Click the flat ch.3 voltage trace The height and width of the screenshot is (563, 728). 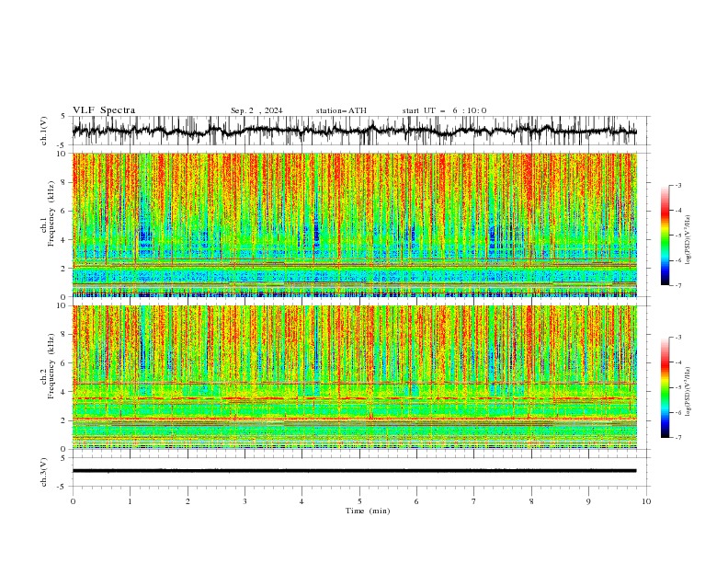(x=355, y=471)
